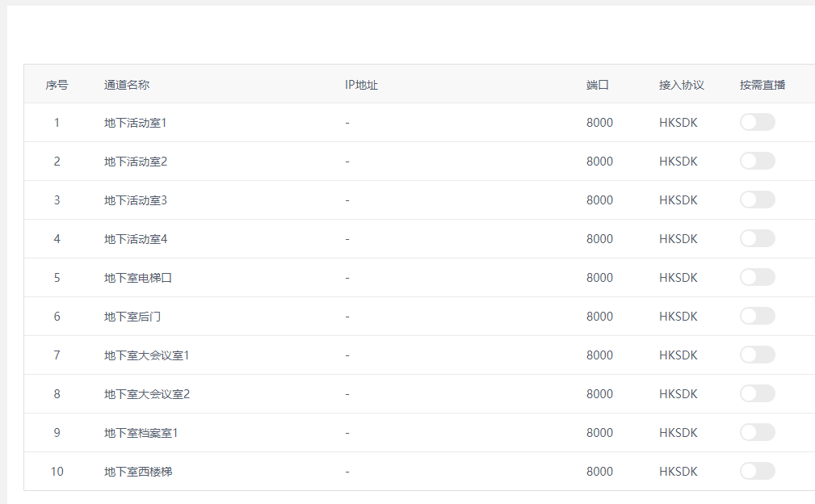Click the 地下室后门 channel name
815x504 pixels.
[132, 317]
